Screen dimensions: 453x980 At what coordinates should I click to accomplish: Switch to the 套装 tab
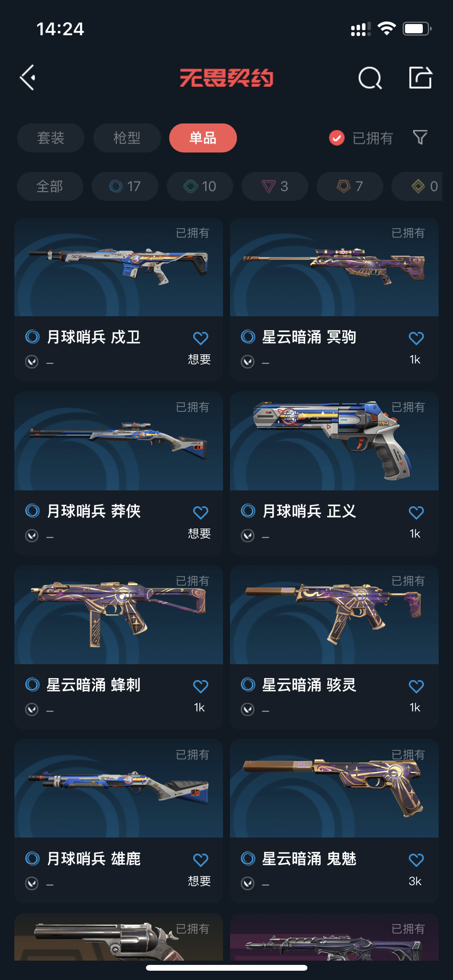tap(51, 138)
